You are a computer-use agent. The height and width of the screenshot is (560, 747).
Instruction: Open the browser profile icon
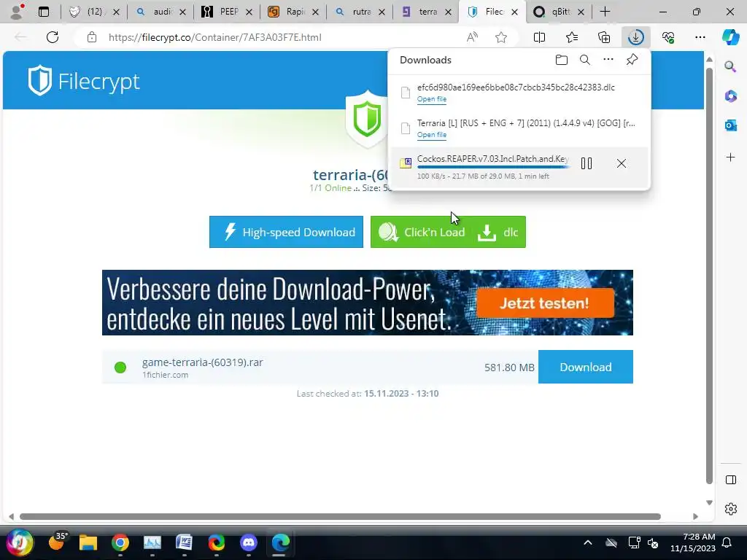(17, 12)
